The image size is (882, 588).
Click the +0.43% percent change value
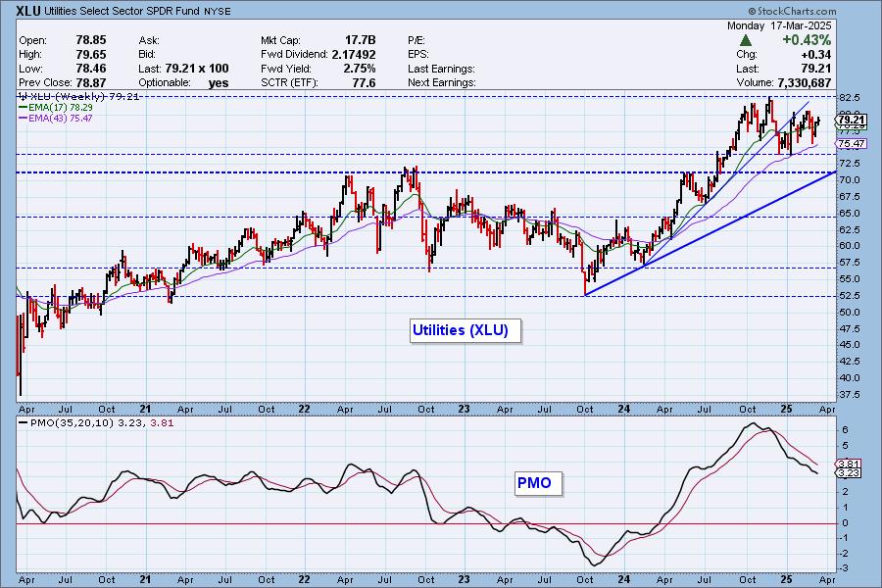[x=807, y=40]
